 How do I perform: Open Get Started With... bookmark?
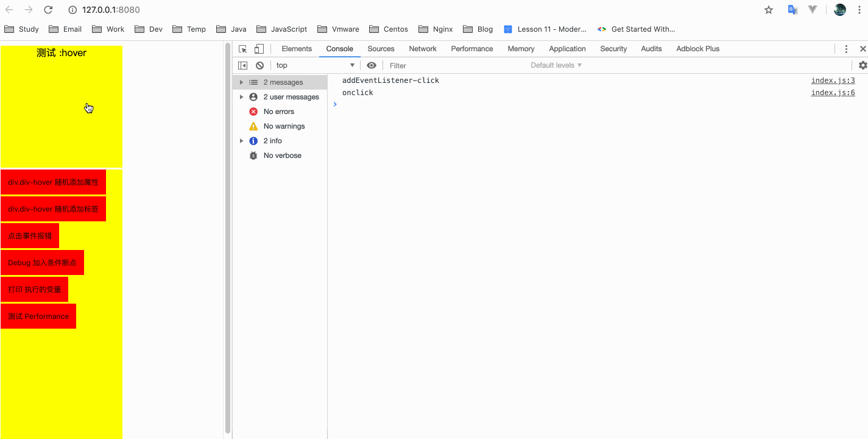pyautogui.click(x=636, y=29)
